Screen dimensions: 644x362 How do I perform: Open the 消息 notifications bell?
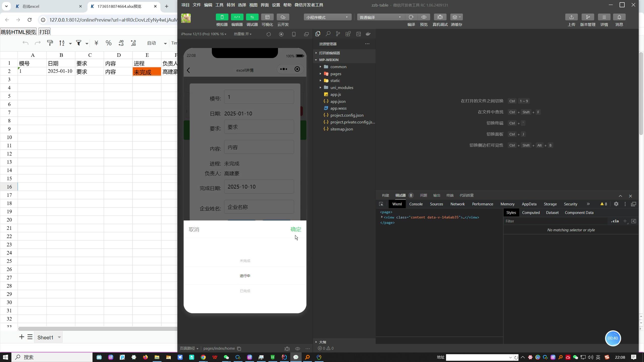[x=619, y=17]
